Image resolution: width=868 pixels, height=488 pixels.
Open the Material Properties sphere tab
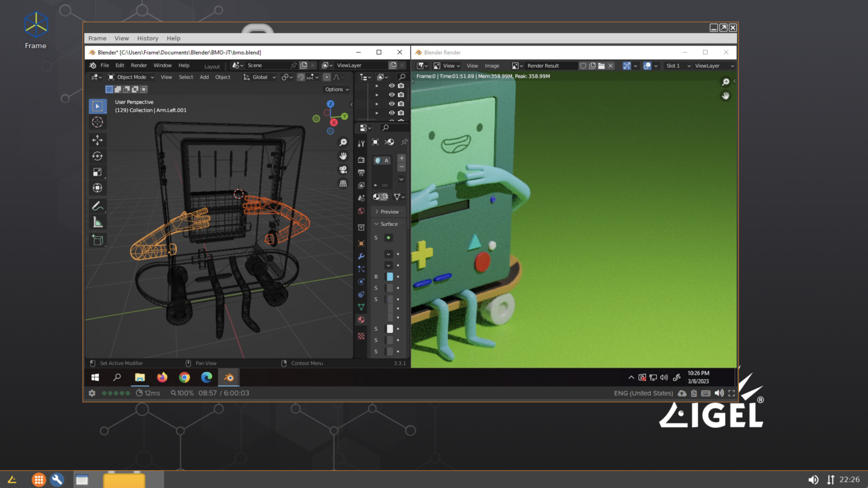point(361,319)
